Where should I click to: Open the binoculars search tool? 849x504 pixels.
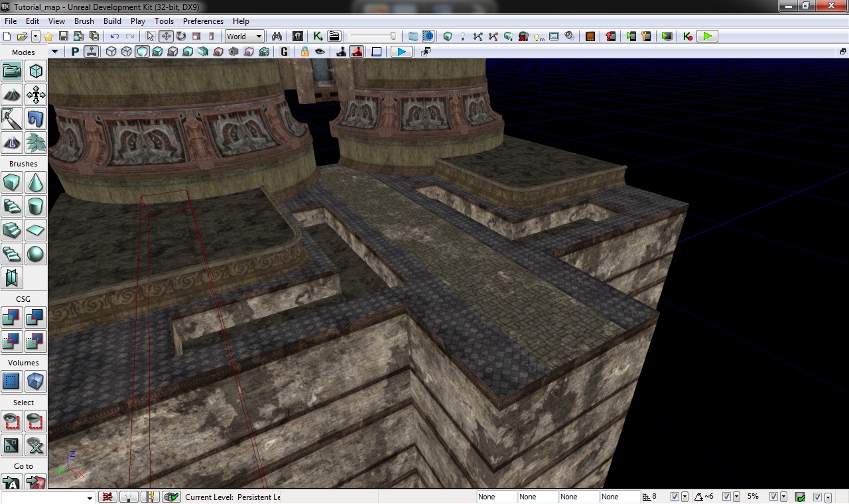pyautogui.click(x=277, y=36)
